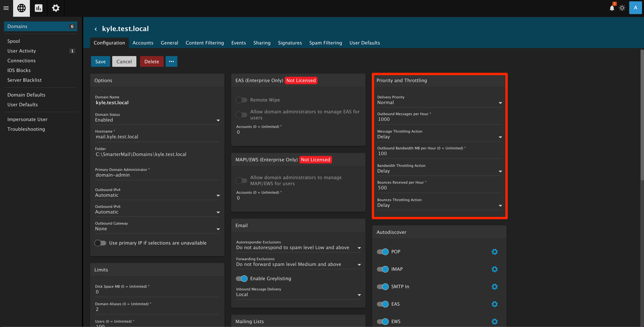Open the hamburger navigation menu
644x327 pixels.
[x=6, y=8]
